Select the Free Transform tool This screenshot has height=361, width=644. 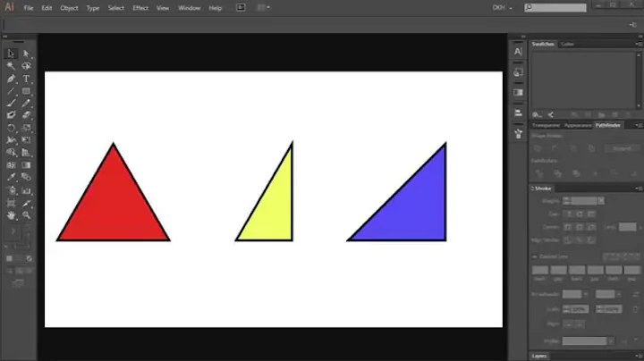26,140
